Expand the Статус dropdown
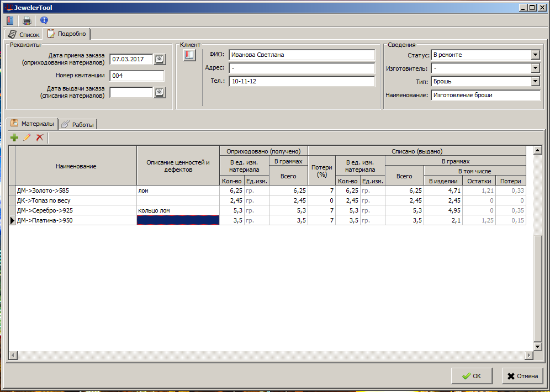 point(535,55)
